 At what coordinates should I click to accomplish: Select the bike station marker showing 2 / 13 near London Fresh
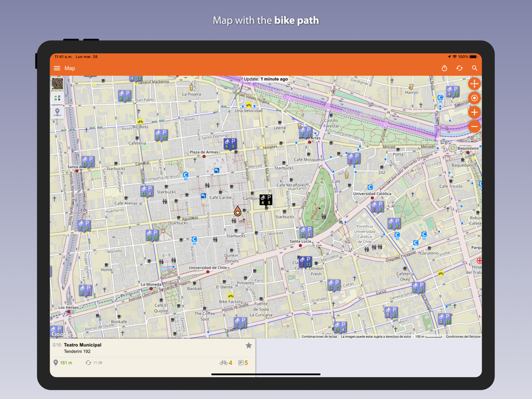pyautogui.click(x=305, y=262)
